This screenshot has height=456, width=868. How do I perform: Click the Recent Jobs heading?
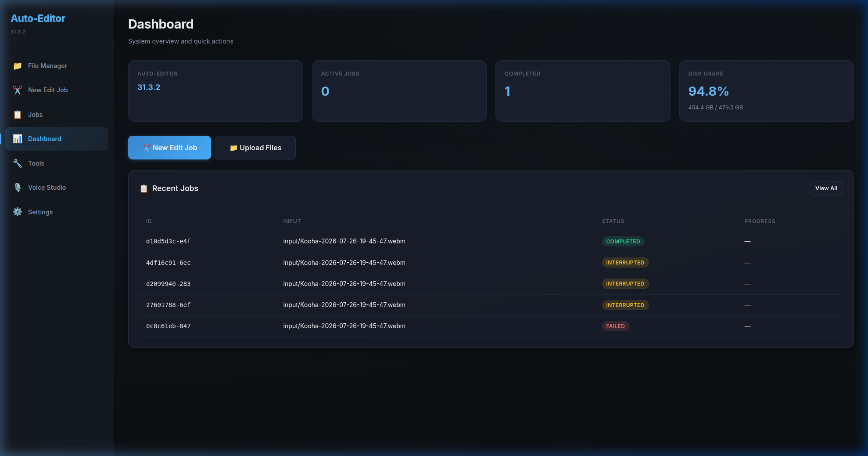point(175,188)
